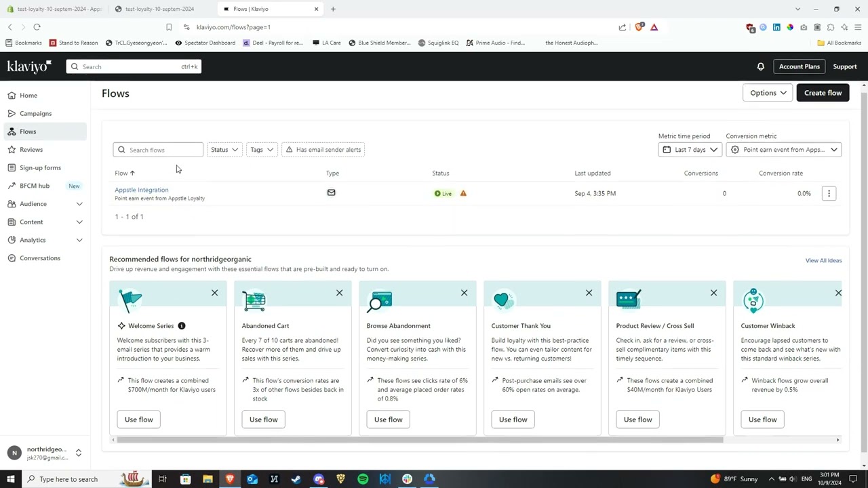Click the email type envelope icon
This screenshot has width=868, height=488.
point(331,193)
